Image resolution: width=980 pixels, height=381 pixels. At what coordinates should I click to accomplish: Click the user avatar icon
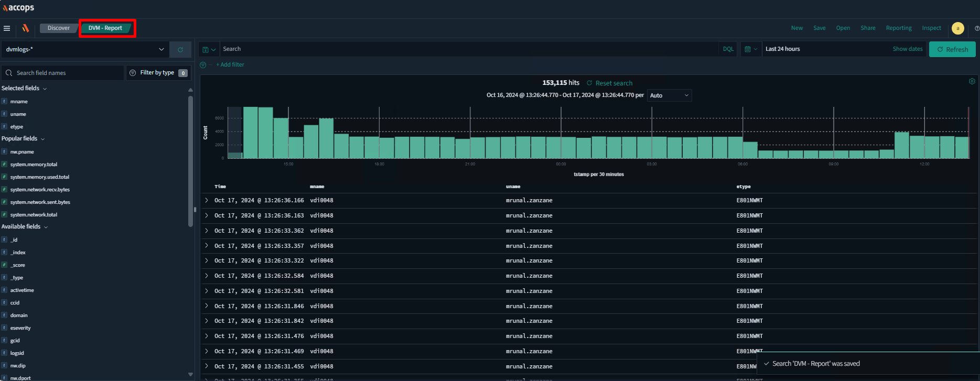[x=957, y=28]
